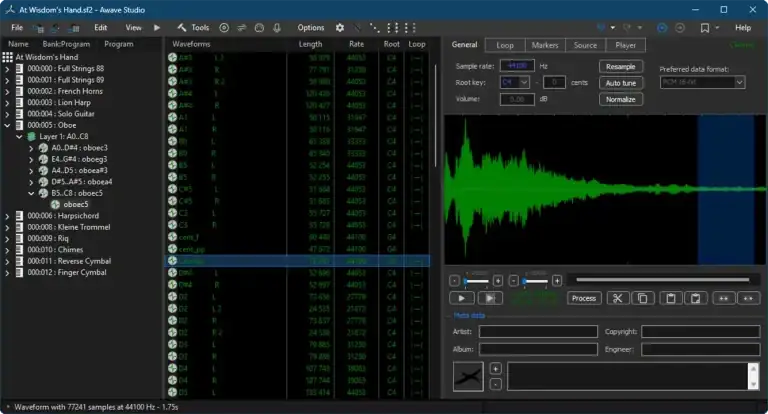768x414 pixels.
Task: Open the Preferred data format dropdown
Action: tap(739, 82)
